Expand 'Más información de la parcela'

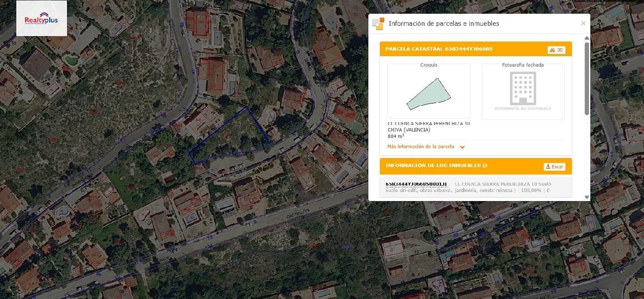click(x=420, y=147)
